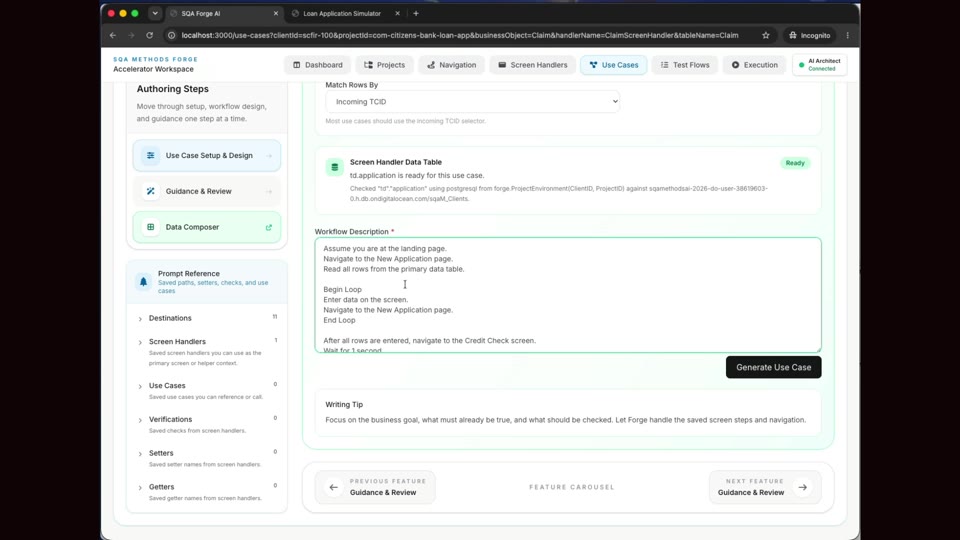
Task: Open the Dashboard nav item
Action: tap(317, 65)
